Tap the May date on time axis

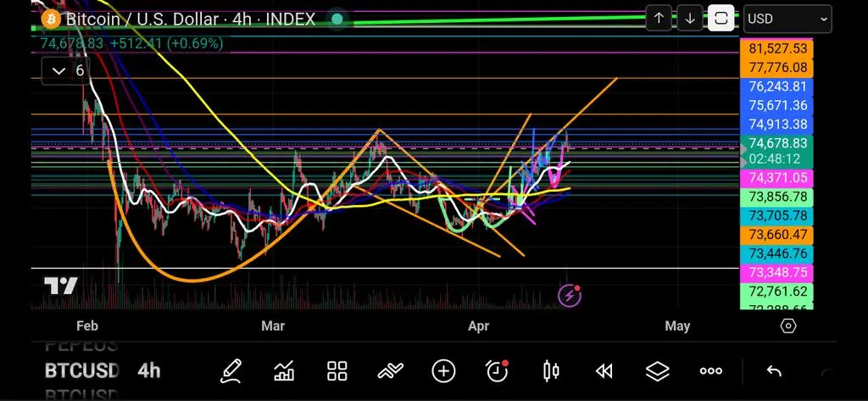click(x=677, y=326)
